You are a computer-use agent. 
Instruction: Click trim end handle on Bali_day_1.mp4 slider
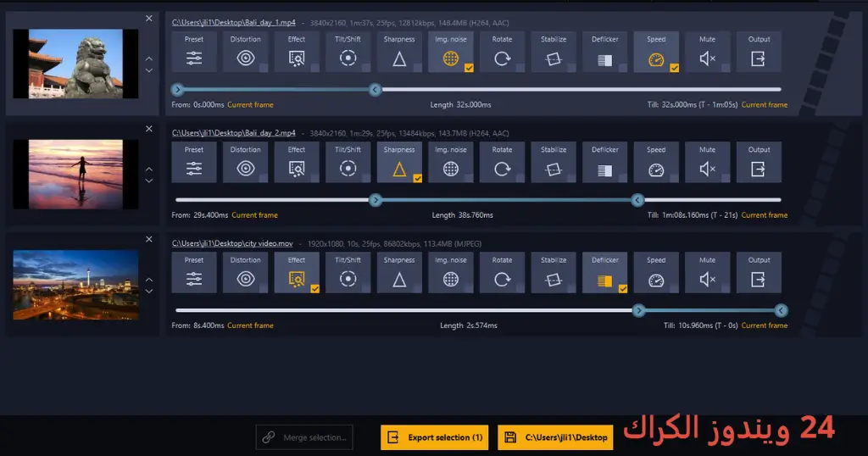(x=375, y=90)
